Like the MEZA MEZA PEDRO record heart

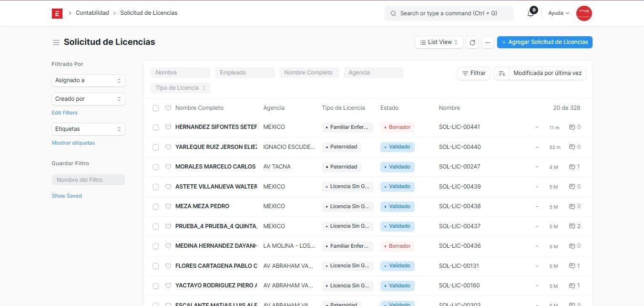tap(168, 206)
